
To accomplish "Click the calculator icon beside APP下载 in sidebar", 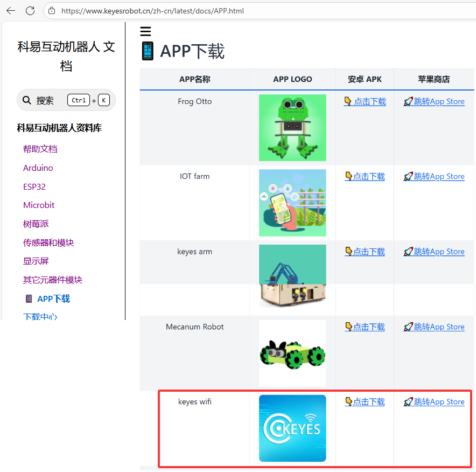I will pos(29,299).
